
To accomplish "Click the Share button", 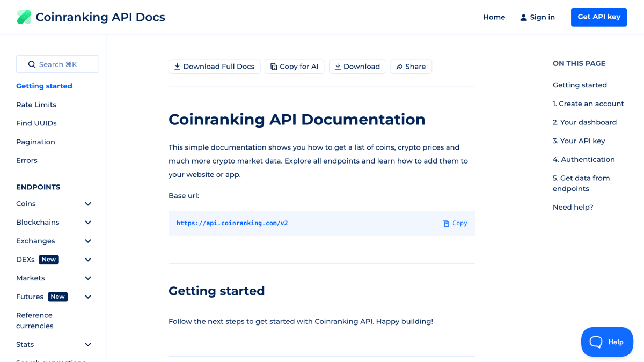I will [x=411, y=67].
